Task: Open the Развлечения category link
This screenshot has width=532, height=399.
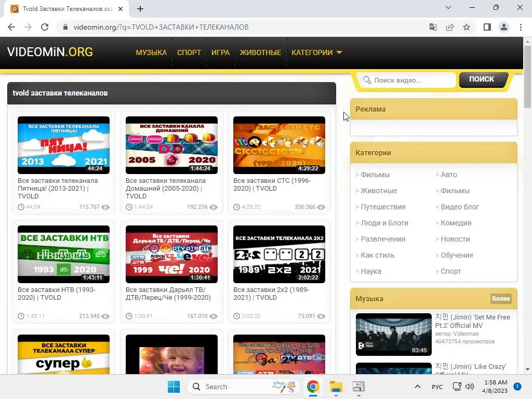Action: [383, 239]
